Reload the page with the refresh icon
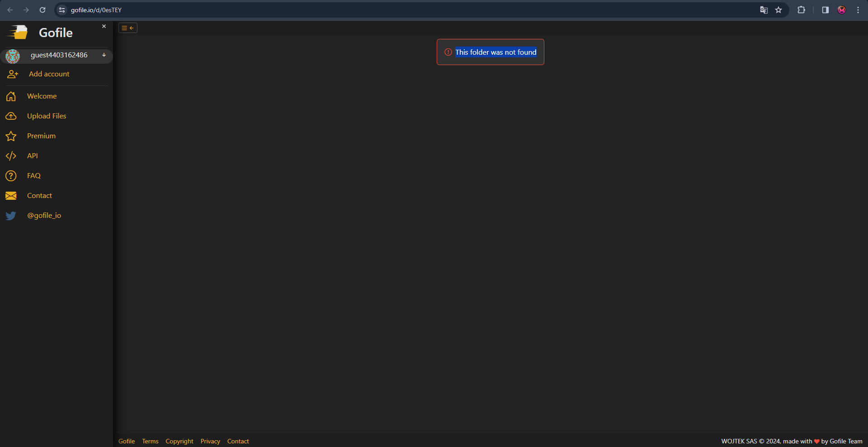The image size is (868, 447). point(42,10)
